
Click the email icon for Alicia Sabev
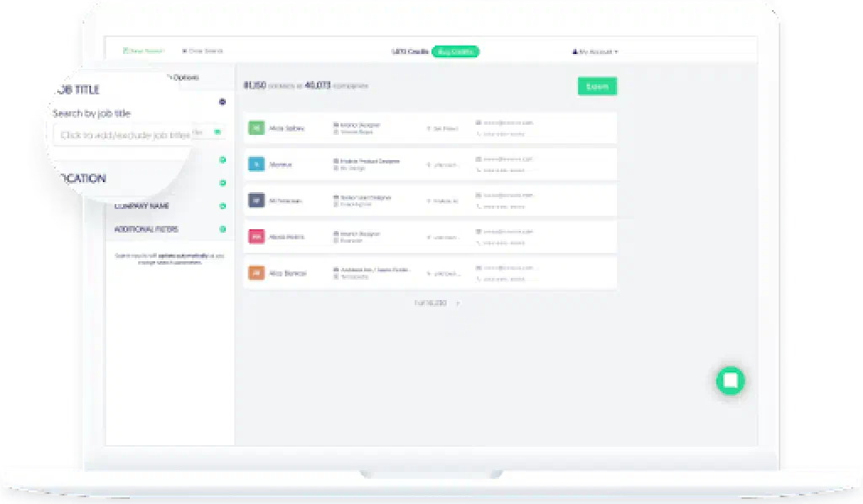[477, 123]
